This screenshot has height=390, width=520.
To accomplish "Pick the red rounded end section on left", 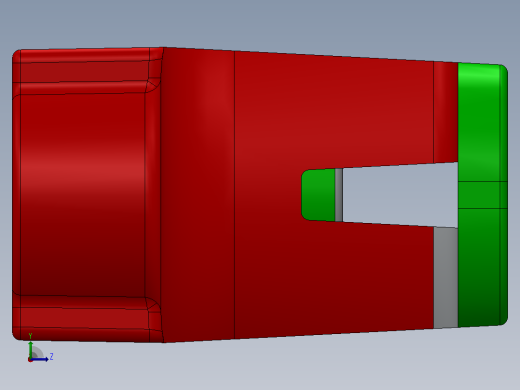I will coord(87,195).
